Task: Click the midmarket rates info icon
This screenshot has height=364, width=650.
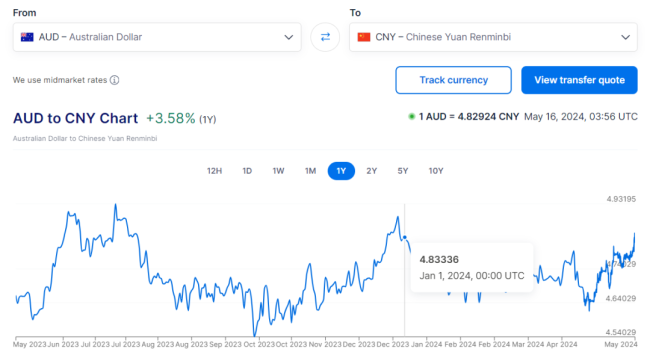Action: 115,80
